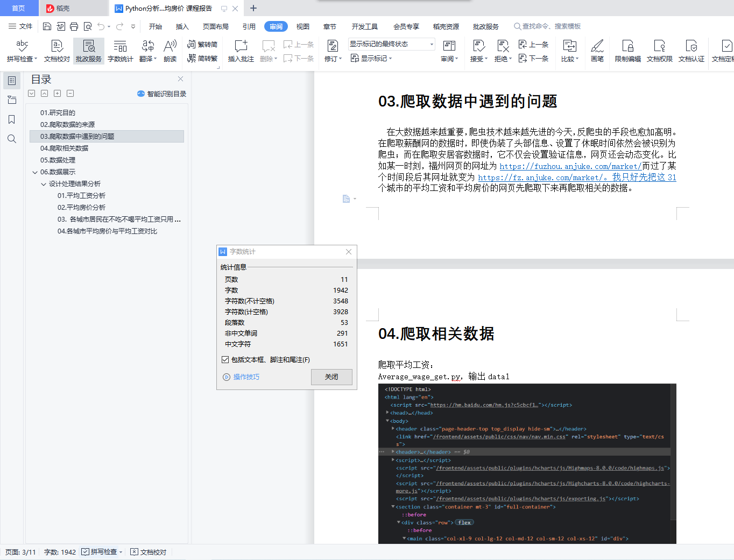The image size is (734, 560).
Task: Open the 文件 menu
Action: 20,26
